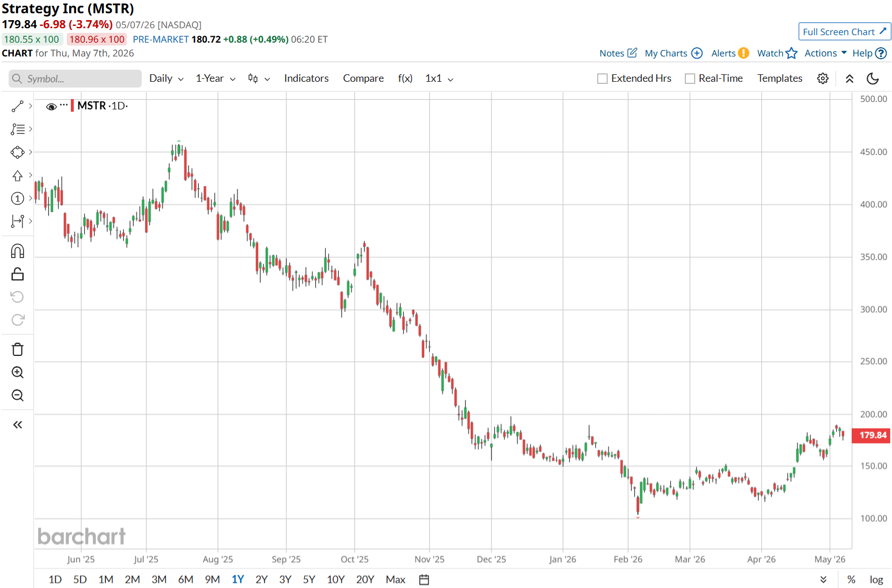The width and height of the screenshot is (892, 588).
Task: Zoom in using the magnifier plus icon
Action: point(17,373)
